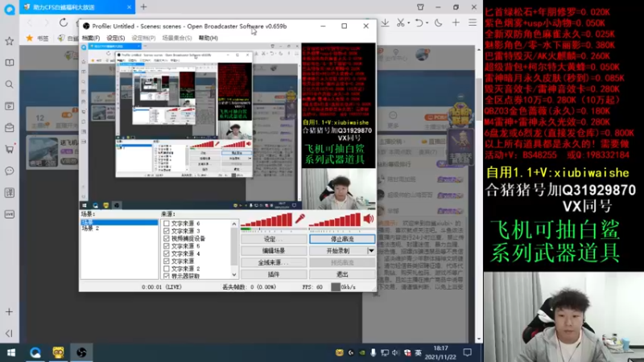
Task: Open the undo history dropdown arrow
Action: tap(427, 23)
